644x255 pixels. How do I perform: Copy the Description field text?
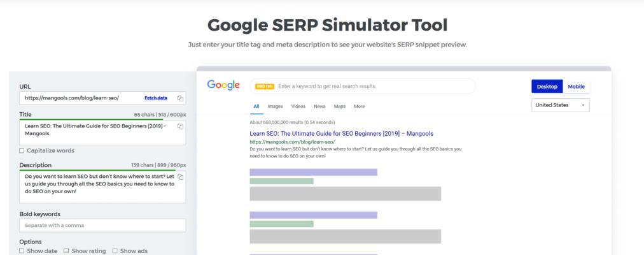(x=180, y=177)
